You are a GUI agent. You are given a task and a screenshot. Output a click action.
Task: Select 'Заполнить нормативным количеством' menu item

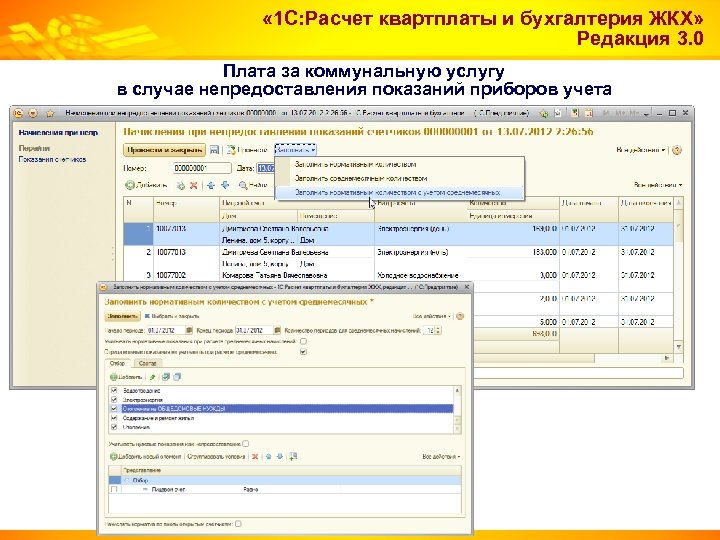pyautogui.click(x=355, y=164)
